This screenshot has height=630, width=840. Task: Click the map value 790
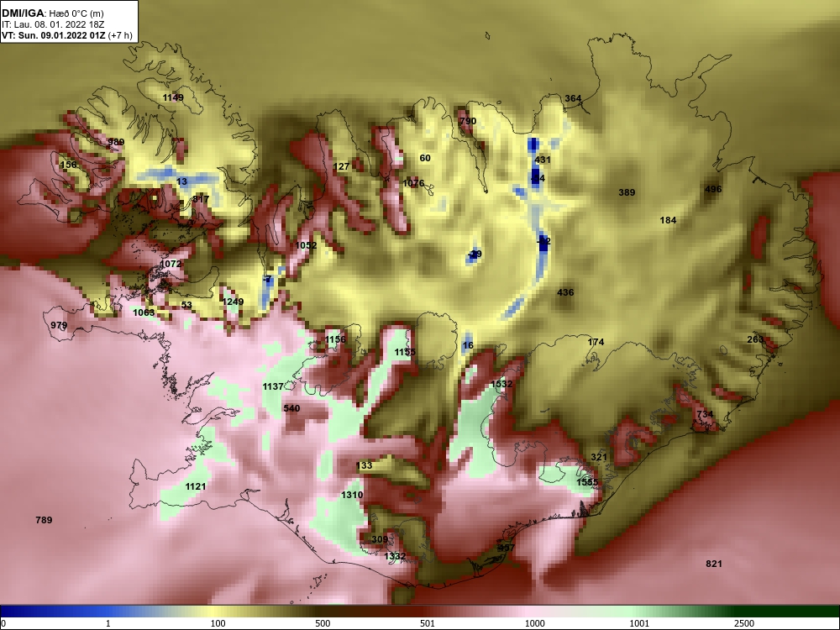[468, 121]
